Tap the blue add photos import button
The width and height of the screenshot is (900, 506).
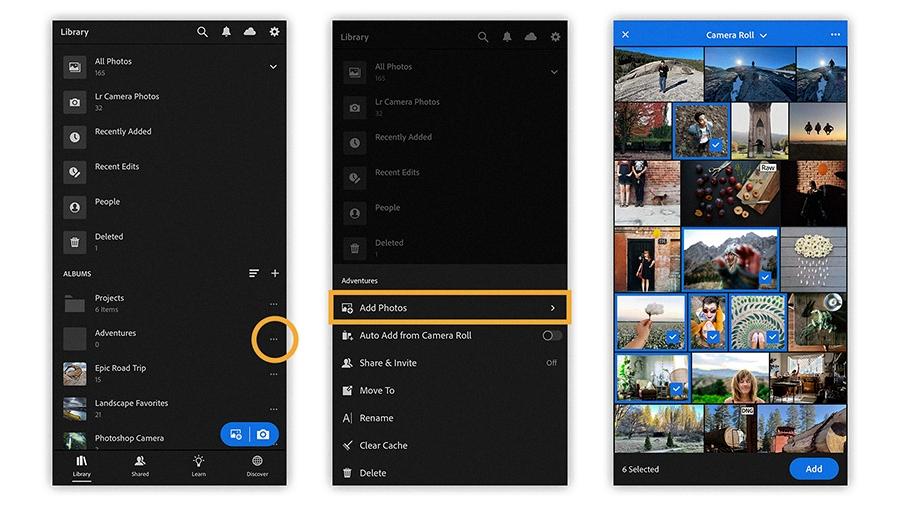tap(235, 434)
